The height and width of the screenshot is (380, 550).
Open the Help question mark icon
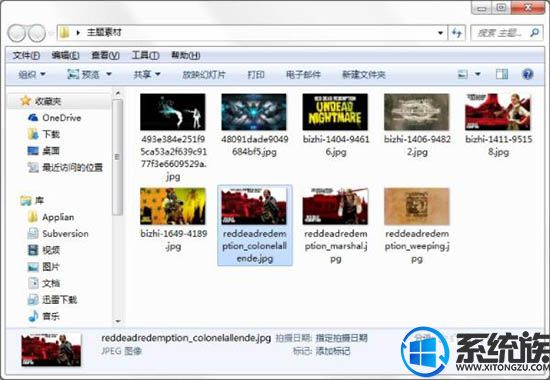point(528,74)
